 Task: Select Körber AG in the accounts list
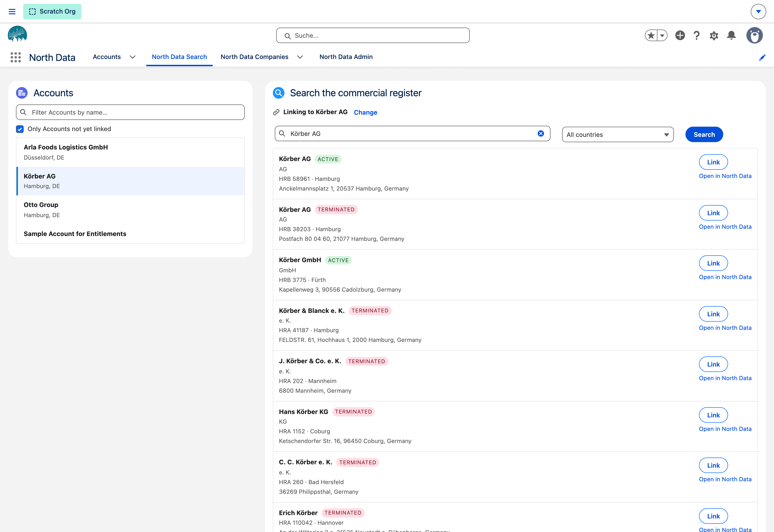130,181
